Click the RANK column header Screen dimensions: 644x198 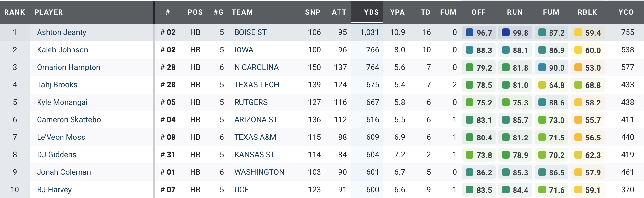click(x=15, y=12)
